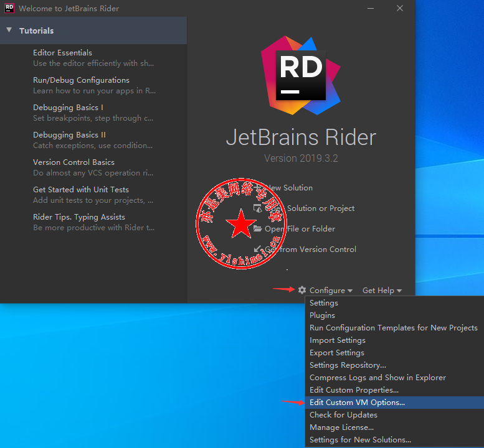Collapse the Tutorials section triangle

coord(9,30)
